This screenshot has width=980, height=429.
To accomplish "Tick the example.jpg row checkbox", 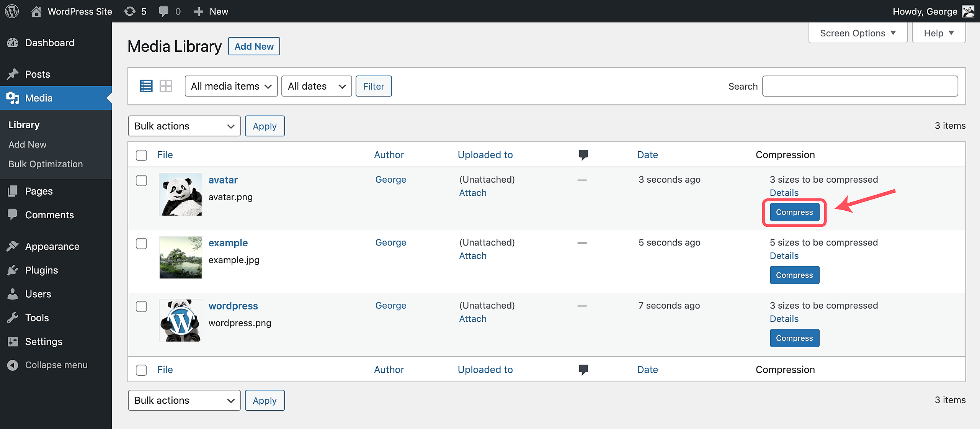I will coord(141,244).
